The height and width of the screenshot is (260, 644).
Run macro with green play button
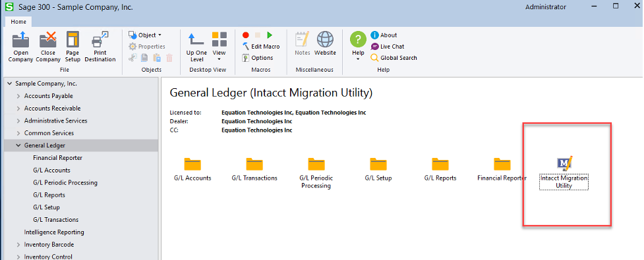(x=270, y=35)
